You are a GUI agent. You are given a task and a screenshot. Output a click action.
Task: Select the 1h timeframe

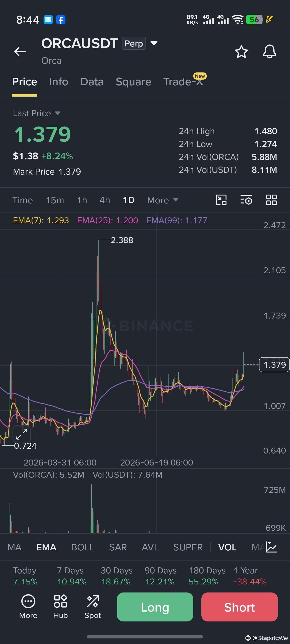(x=82, y=200)
